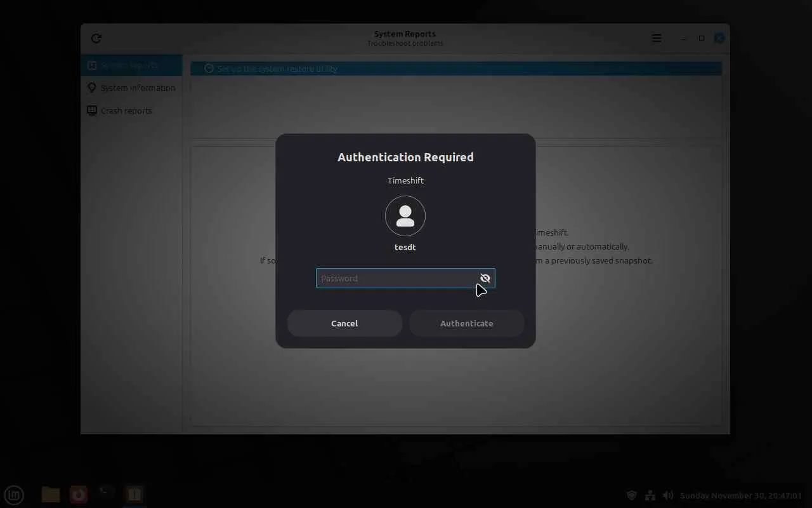This screenshot has width=812, height=508.
Task: Open the network connections tray icon
Action: click(x=650, y=495)
